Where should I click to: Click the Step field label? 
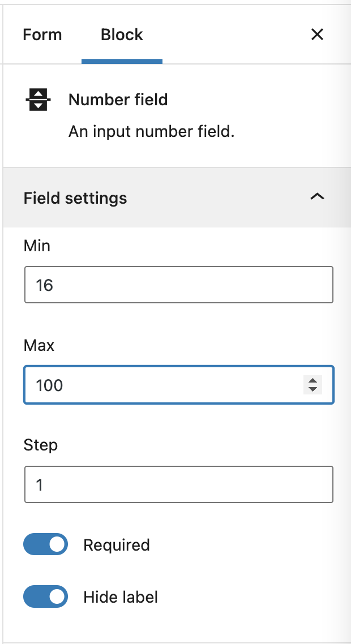tap(41, 445)
